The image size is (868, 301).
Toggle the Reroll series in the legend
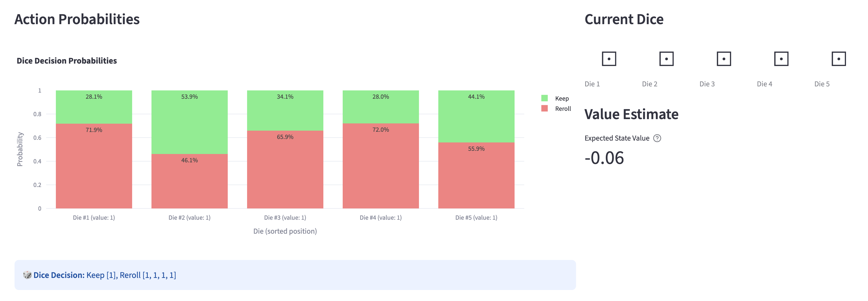563,108
